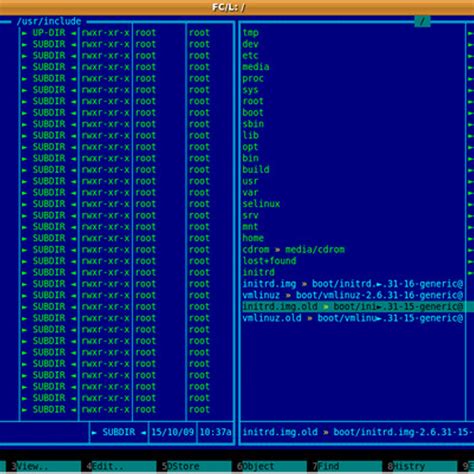This screenshot has width=474, height=474.
Task: Click the right panel status line initrd.img.old
Action: pos(357,432)
